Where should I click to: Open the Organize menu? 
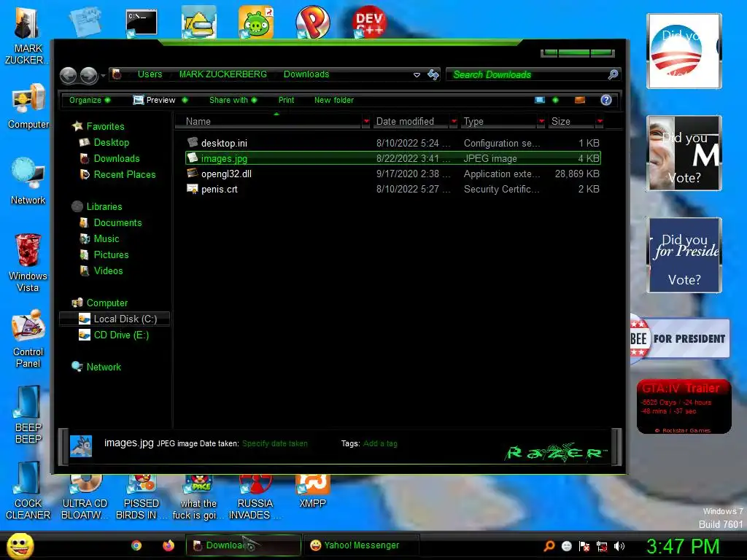coord(90,100)
